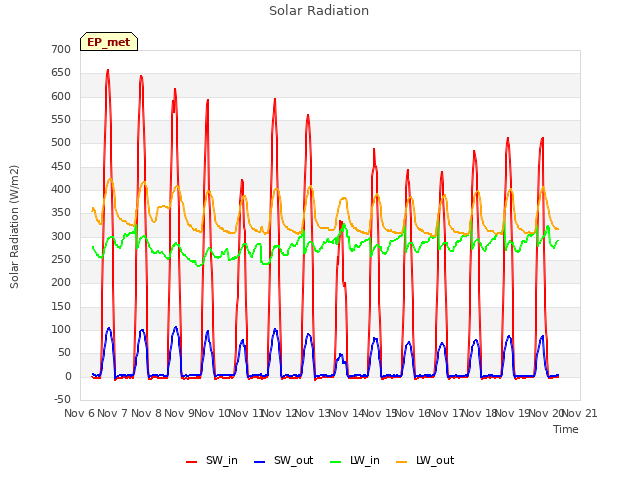Click the Nov 21 x-axis tick label
640x480 pixels.
(580, 413)
